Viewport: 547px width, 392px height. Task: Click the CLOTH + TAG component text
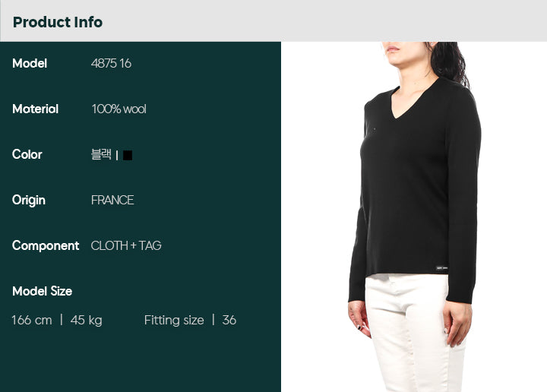tap(126, 245)
